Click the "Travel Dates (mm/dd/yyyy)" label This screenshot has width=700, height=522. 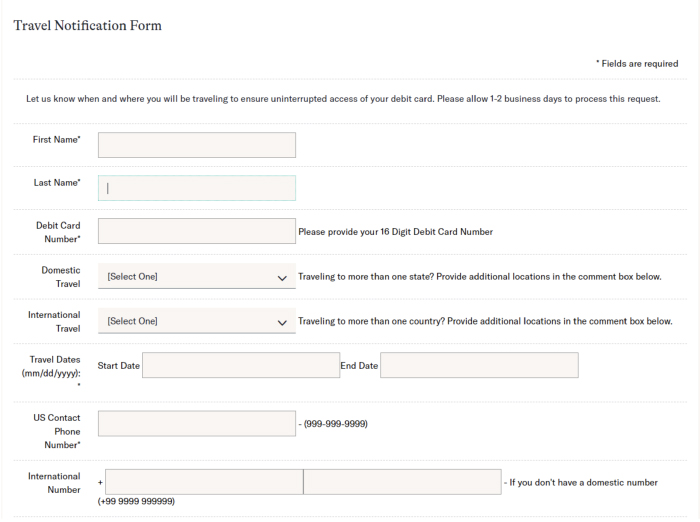click(x=55, y=366)
